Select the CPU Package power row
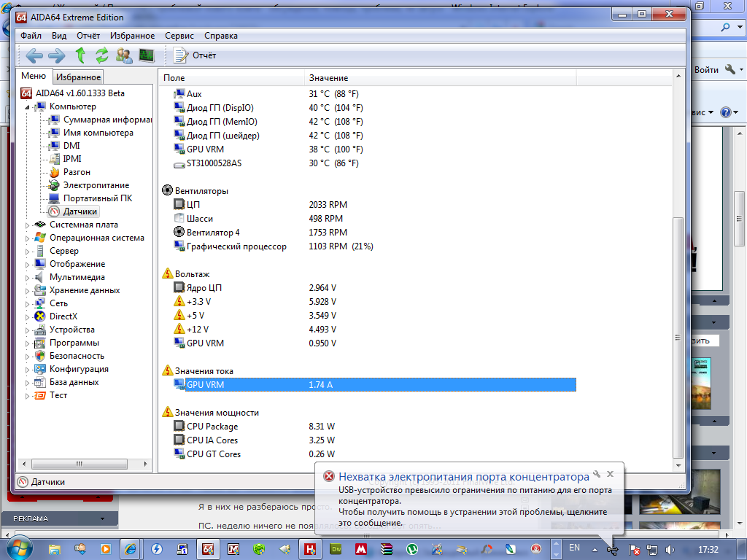This screenshot has height=560, width=747. [x=374, y=427]
